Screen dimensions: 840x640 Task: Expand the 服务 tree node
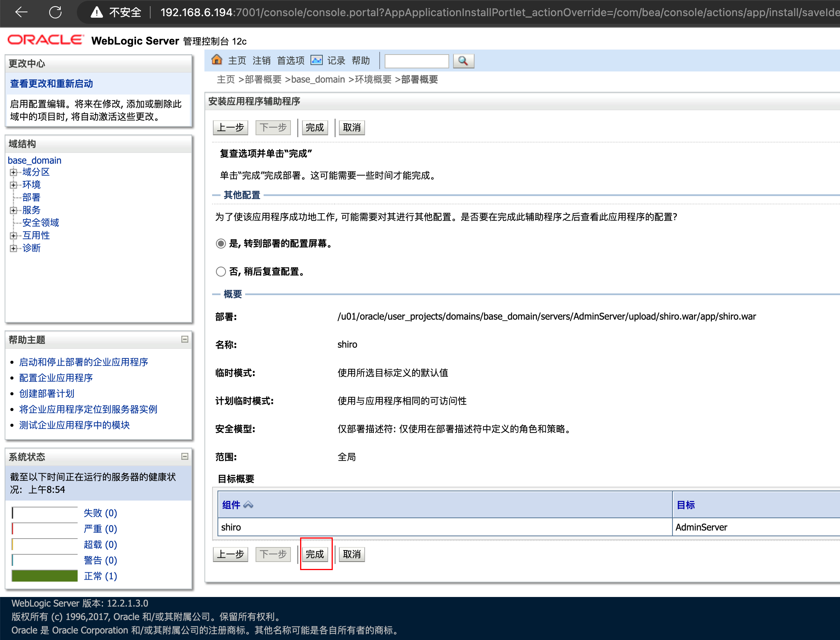[x=13, y=210]
